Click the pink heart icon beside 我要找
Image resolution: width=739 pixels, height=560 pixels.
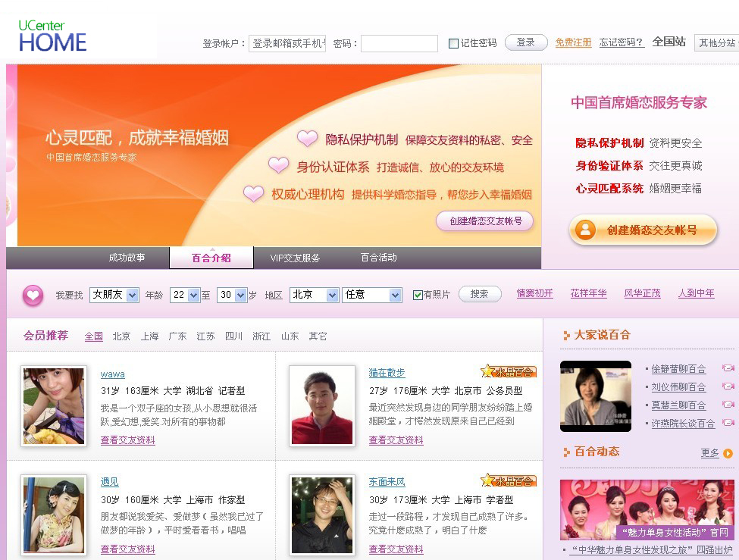point(33,296)
